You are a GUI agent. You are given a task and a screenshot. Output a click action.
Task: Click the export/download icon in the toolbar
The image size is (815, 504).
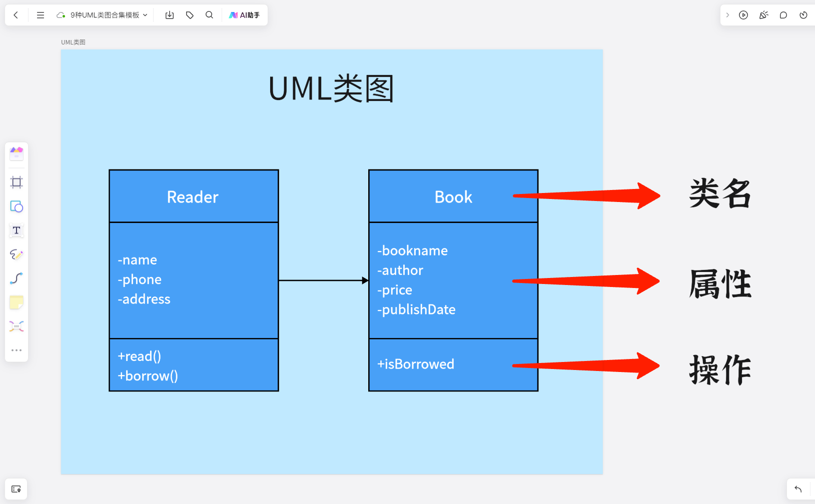coord(169,15)
